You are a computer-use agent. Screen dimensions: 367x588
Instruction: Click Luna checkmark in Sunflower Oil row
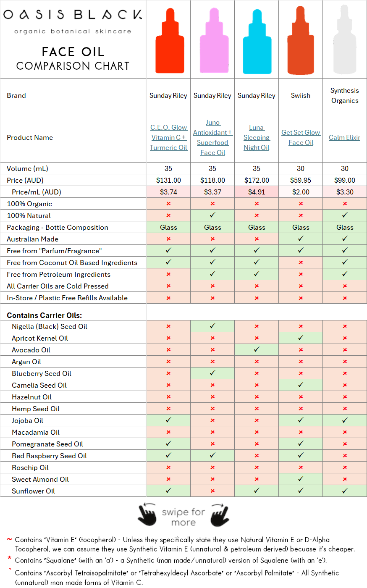257,491
